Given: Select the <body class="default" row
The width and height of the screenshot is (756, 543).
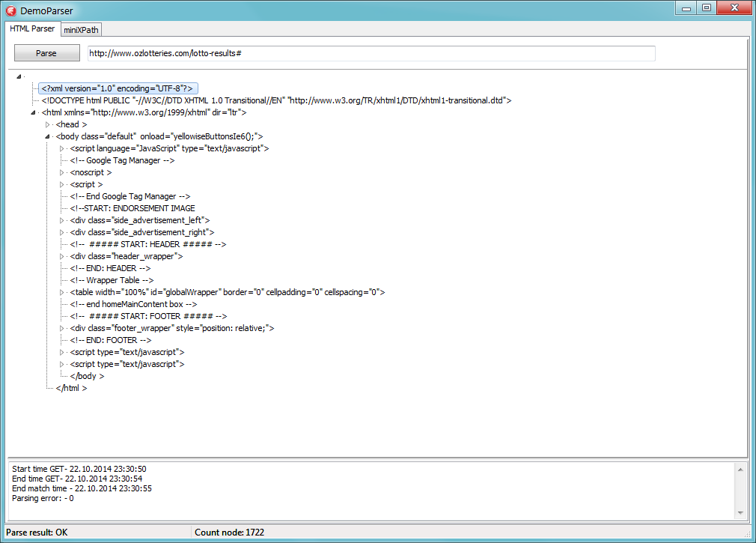Looking at the screenshot, I should pyautogui.click(x=159, y=136).
